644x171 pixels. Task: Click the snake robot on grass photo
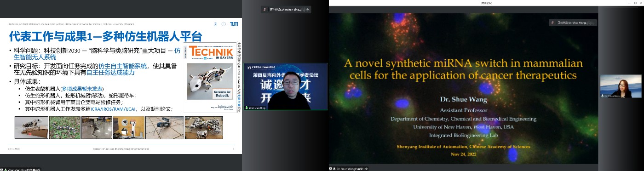64,127
